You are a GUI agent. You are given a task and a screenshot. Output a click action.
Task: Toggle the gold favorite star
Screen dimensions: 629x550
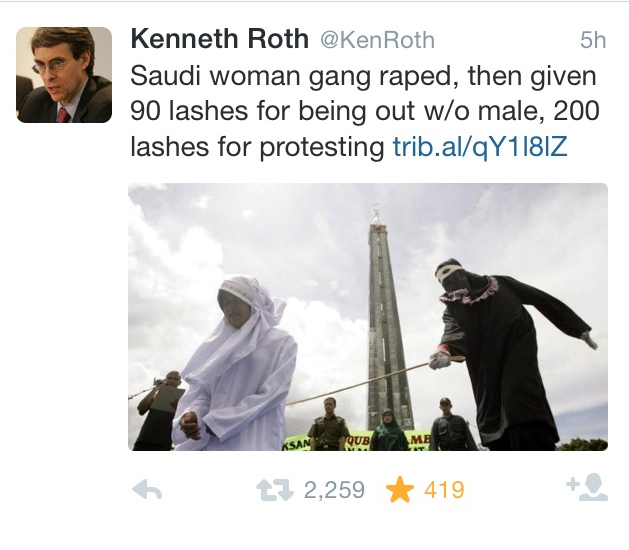(x=399, y=489)
